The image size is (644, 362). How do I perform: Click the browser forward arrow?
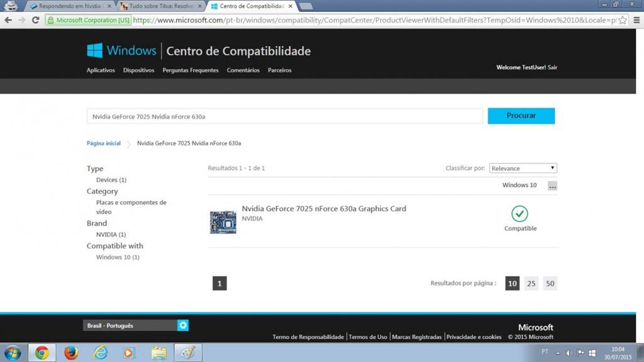[22, 20]
